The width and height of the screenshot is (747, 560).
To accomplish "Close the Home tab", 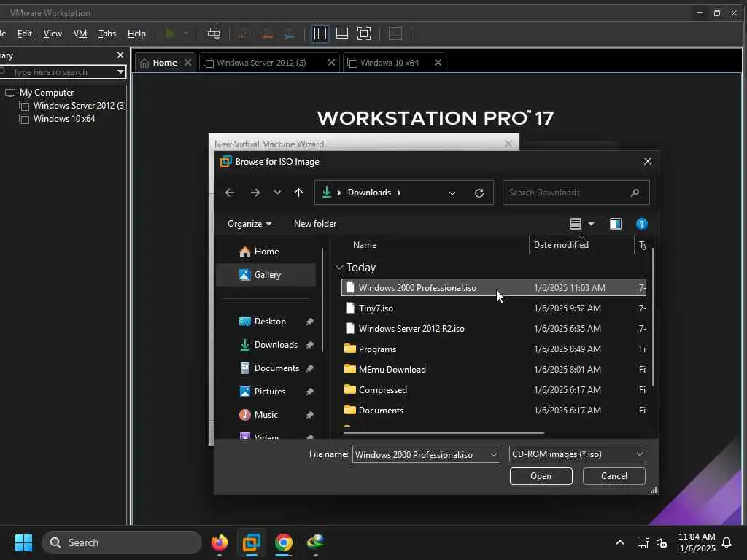I will (x=187, y=63).
